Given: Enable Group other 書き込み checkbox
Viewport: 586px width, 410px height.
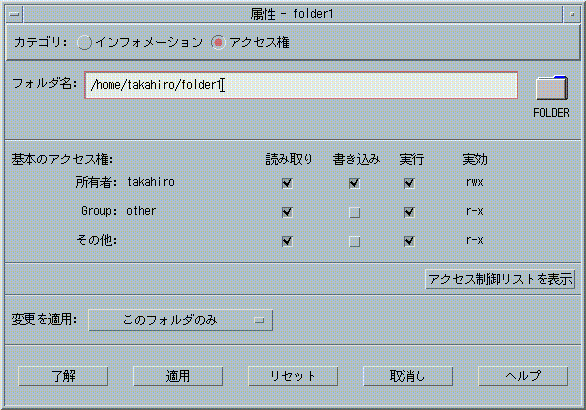Looking at the screenshot, I should 354,212.
